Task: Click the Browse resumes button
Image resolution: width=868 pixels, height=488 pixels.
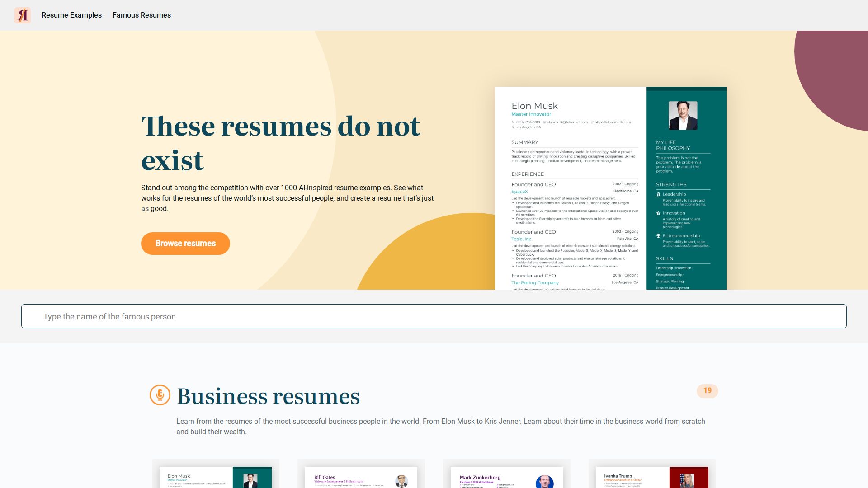Action: [185, 244]
